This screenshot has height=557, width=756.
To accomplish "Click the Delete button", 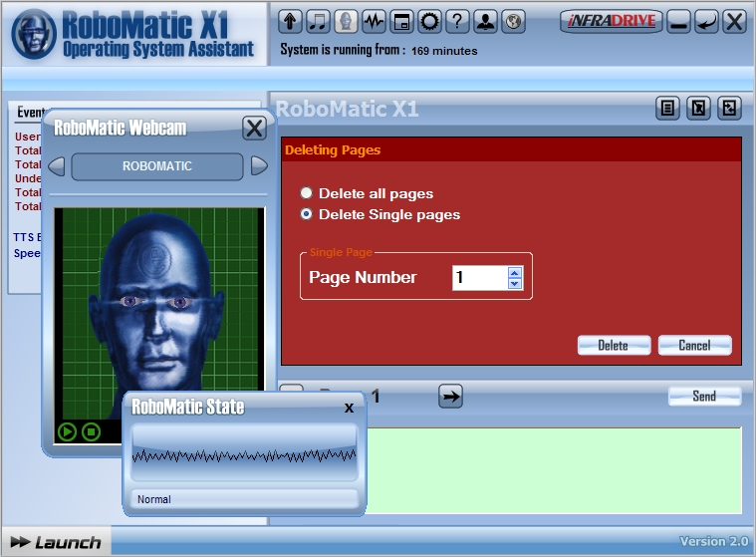I will 614,346.
